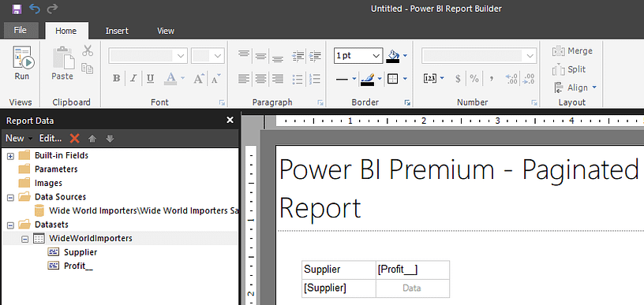Switch to the View tab

pyautogui.click(x=166, y=31)
